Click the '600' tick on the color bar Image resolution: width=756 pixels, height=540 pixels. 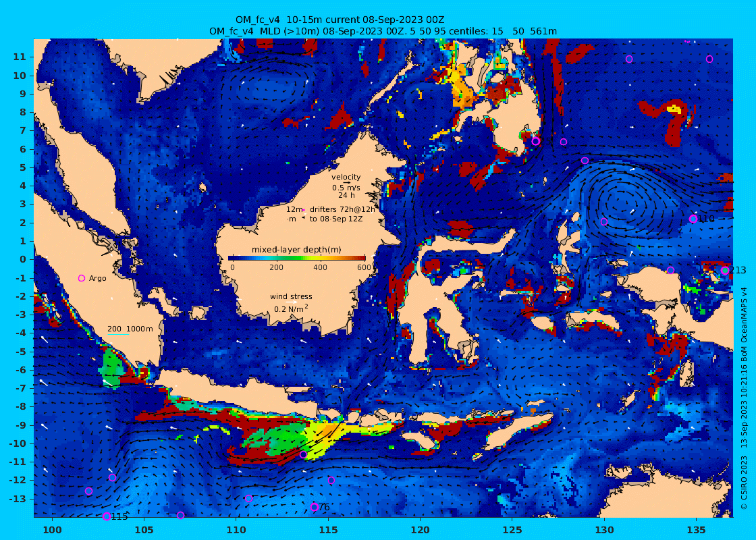tap(364, 267)
